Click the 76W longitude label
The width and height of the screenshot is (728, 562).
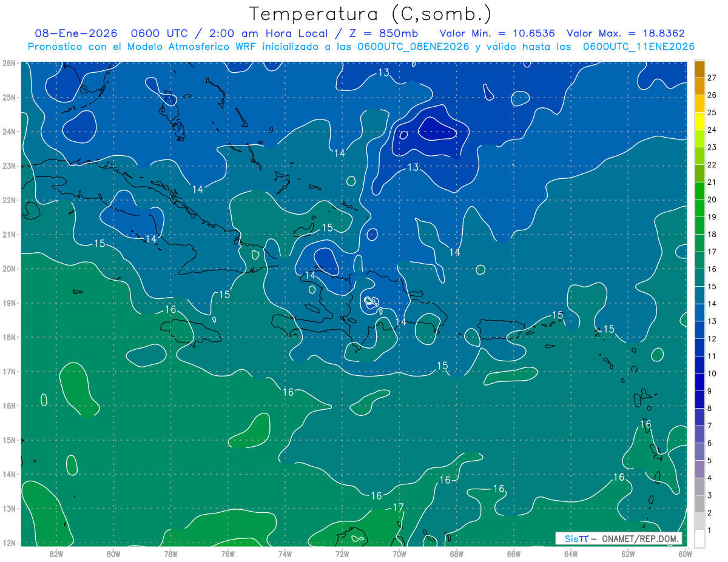coord(227,554)
